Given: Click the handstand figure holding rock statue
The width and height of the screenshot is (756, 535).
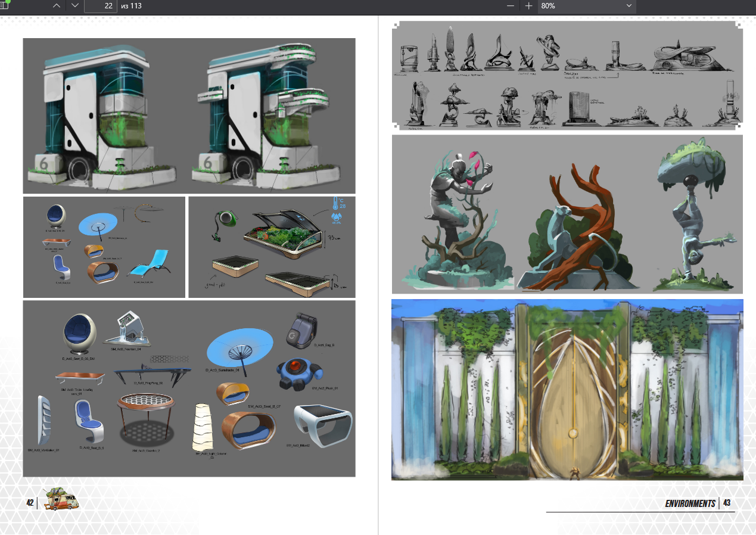Looking at the screenshot, I should [694, 214].
